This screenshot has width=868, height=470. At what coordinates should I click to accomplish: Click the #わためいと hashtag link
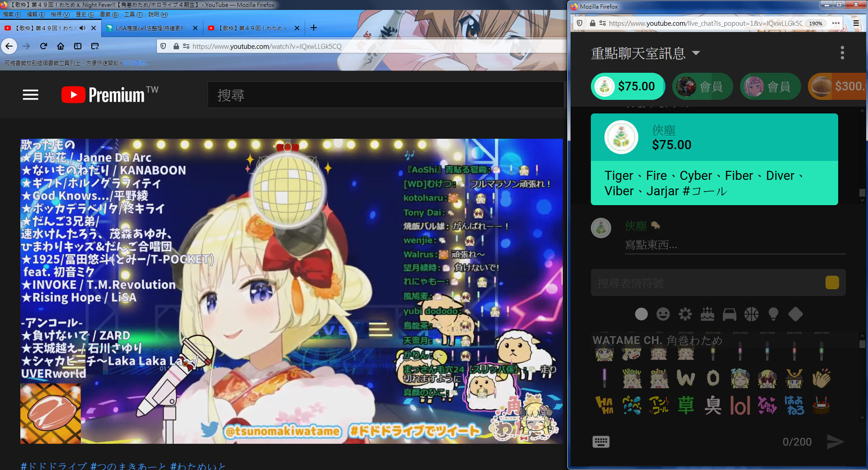coord(198,466)
